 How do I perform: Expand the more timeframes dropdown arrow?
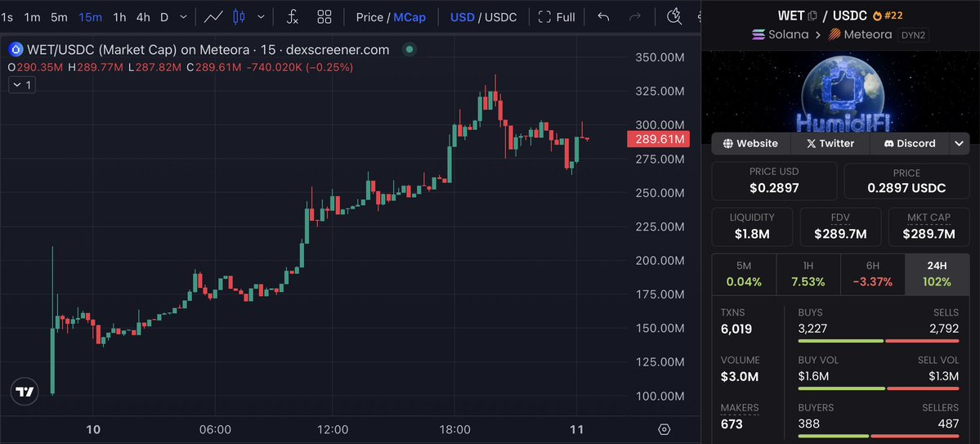point(182,16)
